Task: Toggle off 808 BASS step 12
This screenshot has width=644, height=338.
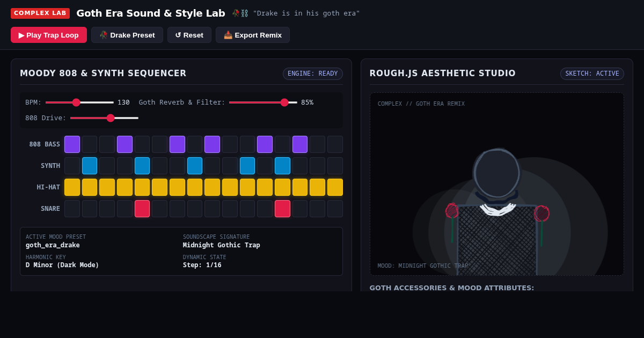Action: coord(265,144)
